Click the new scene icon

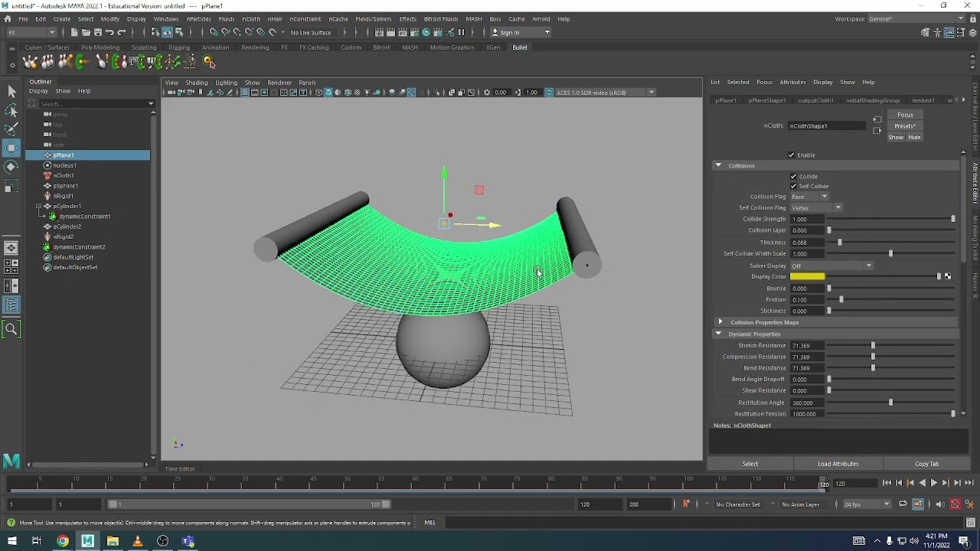pyautogui.click(x=73, y=32)
